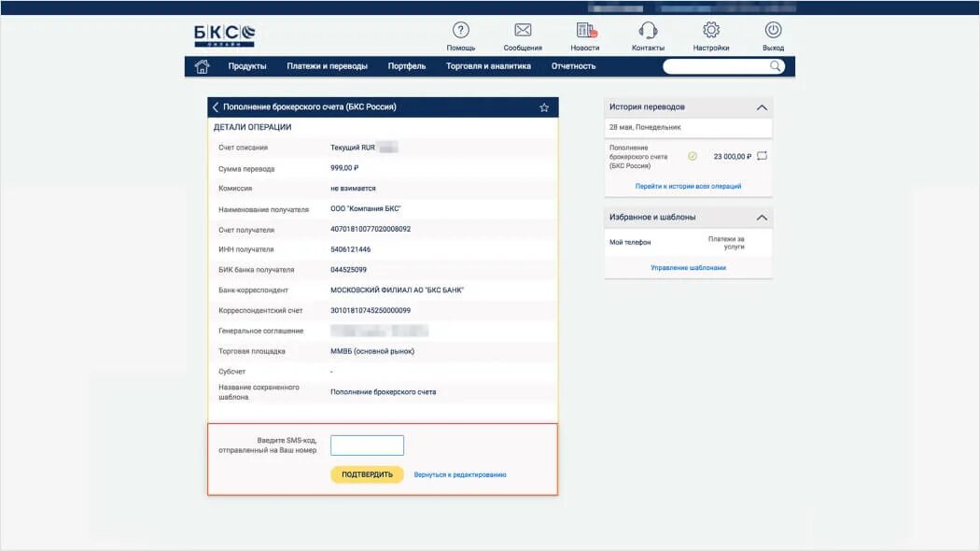
Task: Click the recipient account number 40701810077020008092
Action: pos(370,229)
